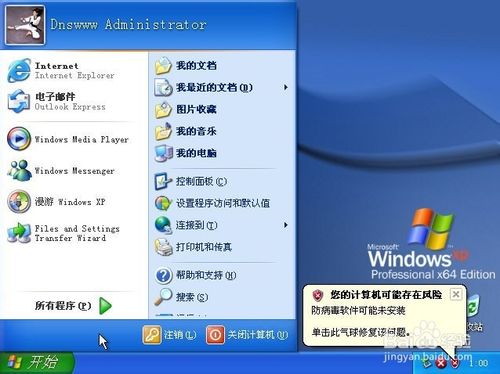Open the Windows Media Player icon
The image size is (500, 374).
[x=19, y=139]
